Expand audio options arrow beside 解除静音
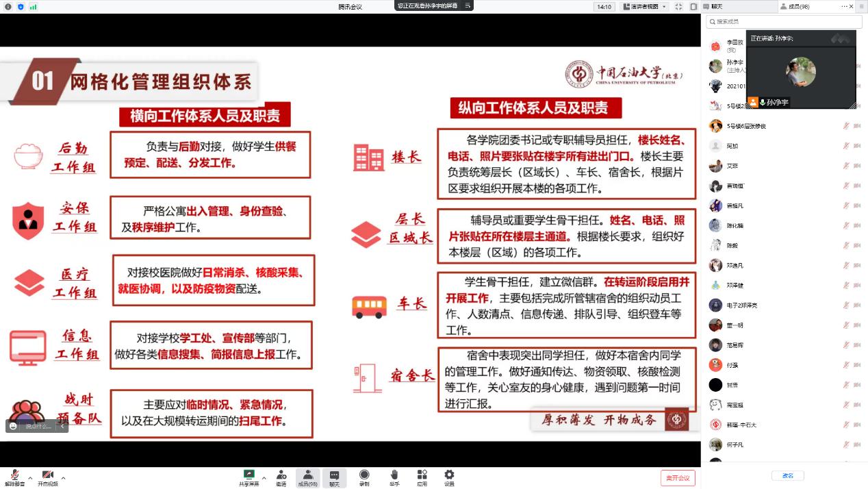 click(x=30, y=478)
